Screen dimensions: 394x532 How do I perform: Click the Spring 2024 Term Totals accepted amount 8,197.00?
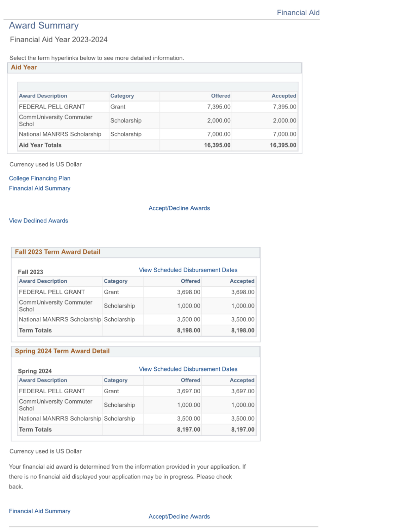coord(243,430)
